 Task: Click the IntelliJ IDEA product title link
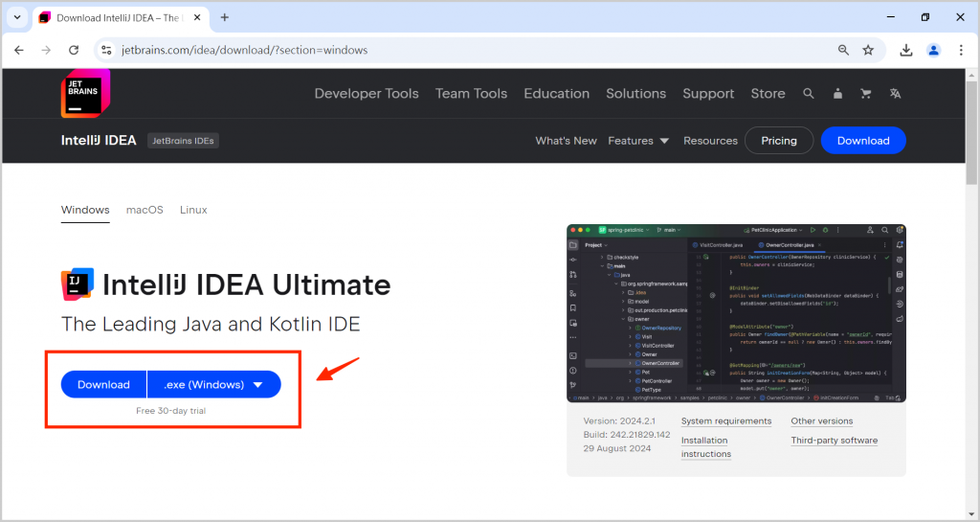[x=99, y=141]
